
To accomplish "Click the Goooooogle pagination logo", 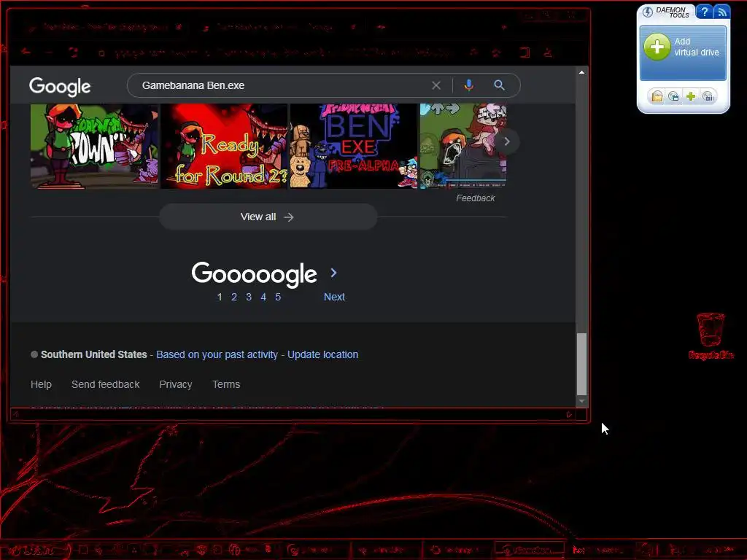I will (255, 274).
